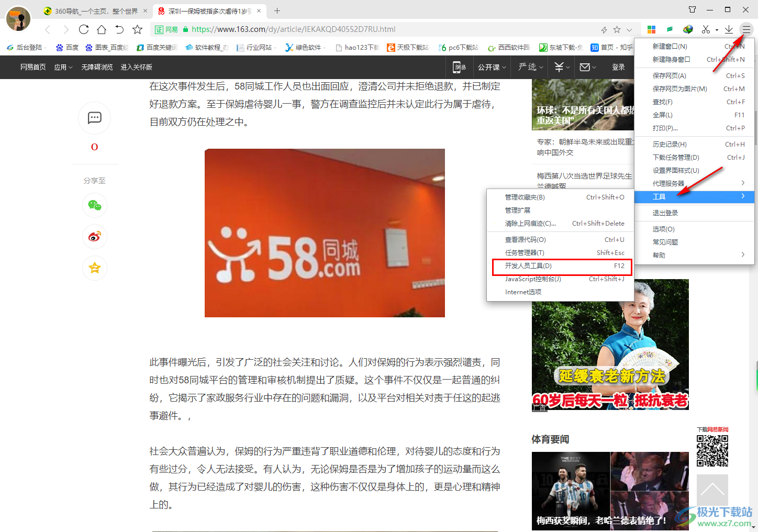Click the back-to-top arrow button

point(712,490)
